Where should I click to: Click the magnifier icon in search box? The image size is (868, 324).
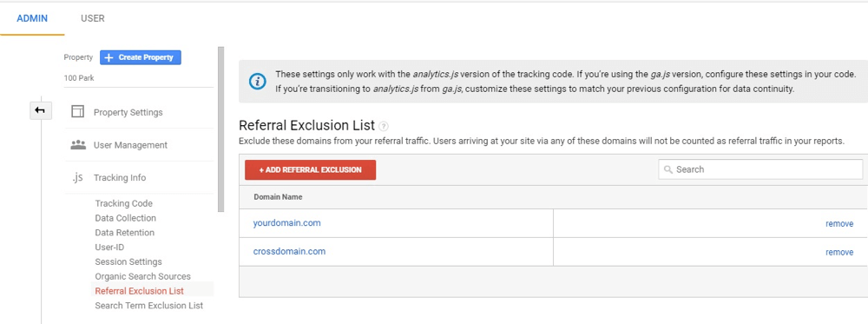[x=668, y=169]
